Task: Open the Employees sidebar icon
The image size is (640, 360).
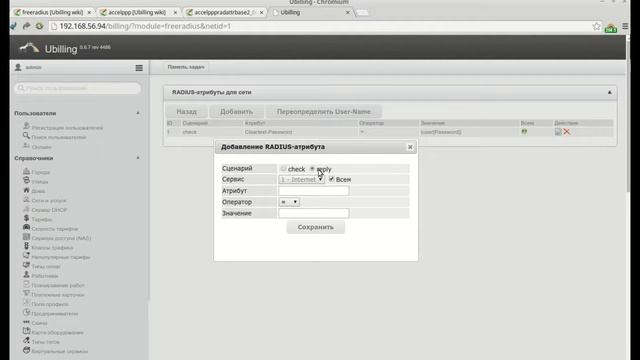Action: coord(27,274)
